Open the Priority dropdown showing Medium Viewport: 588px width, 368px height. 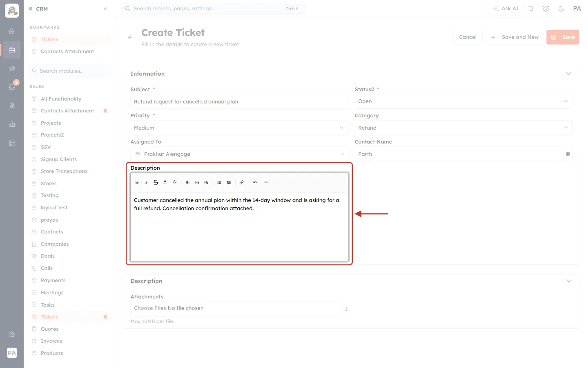coord(239,128)
